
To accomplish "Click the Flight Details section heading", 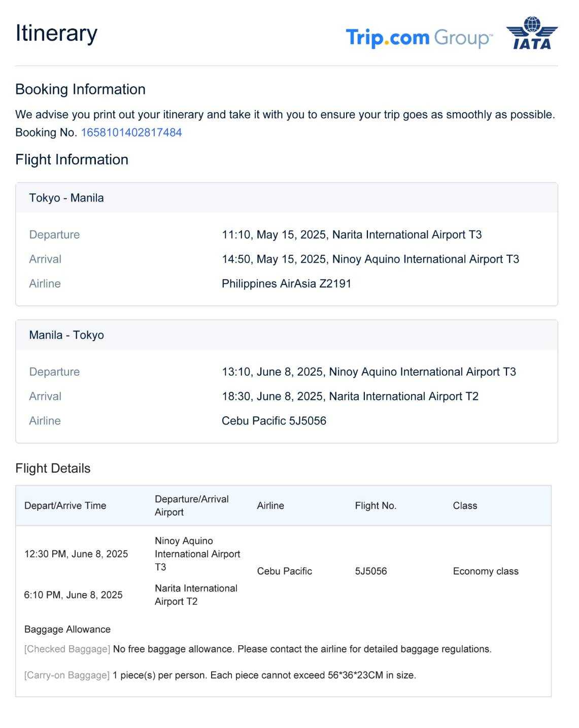I will [x=53, y=469].
